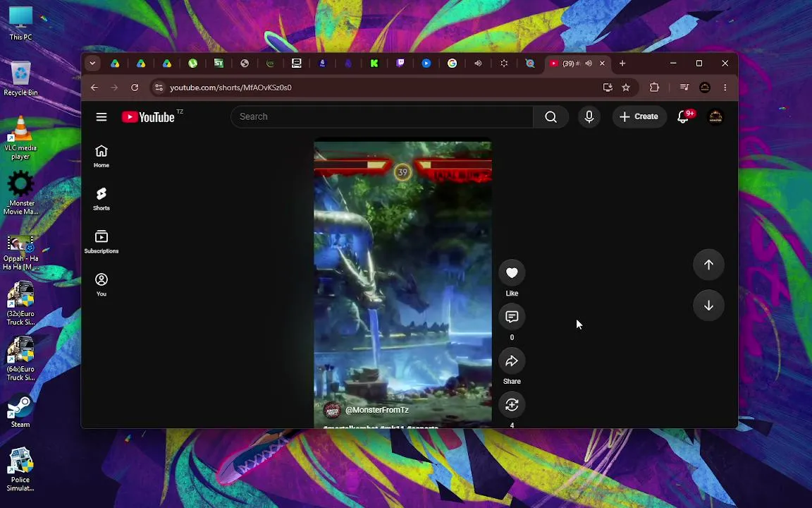
Task: Open Chrome profile avatar in toolbar
Action: pyautogui.click(x=705, y=87)
